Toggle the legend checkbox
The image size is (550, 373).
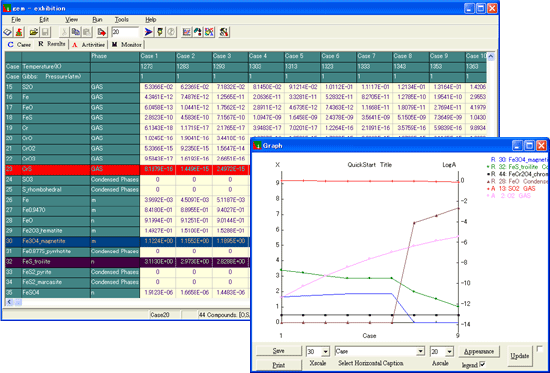483,364
